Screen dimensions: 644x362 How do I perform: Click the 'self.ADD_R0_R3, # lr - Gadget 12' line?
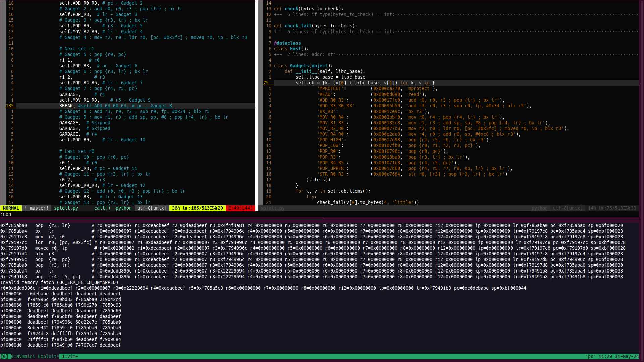tap(102, 185)
